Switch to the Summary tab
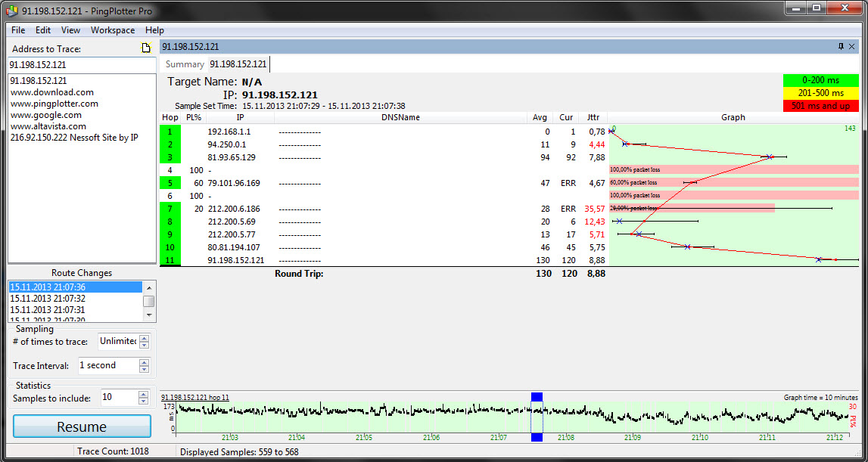Screen dimensions: 868x462 coord(185,64)
